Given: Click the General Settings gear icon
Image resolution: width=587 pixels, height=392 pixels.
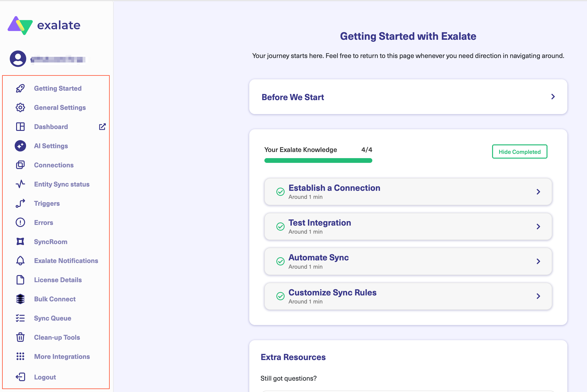Looking at the screenshot, I should pos(20,107).
